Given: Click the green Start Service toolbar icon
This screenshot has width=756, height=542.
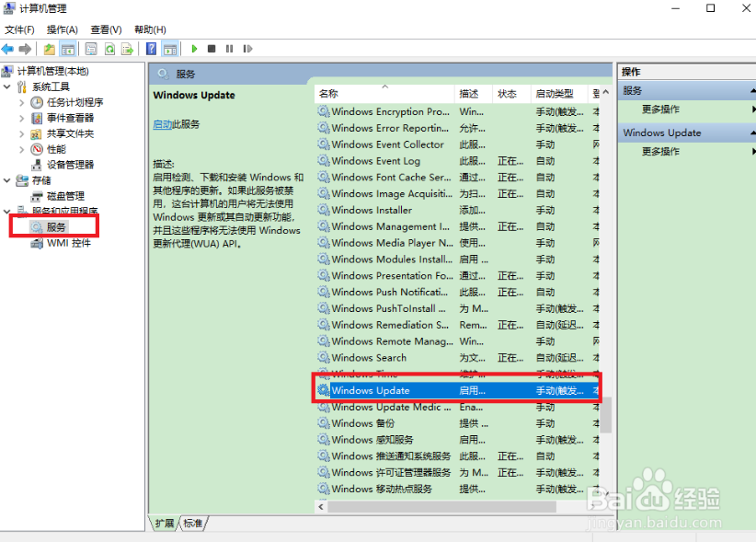Looking at the screenshot, I should pyautogui.click(x=194, y=49).
